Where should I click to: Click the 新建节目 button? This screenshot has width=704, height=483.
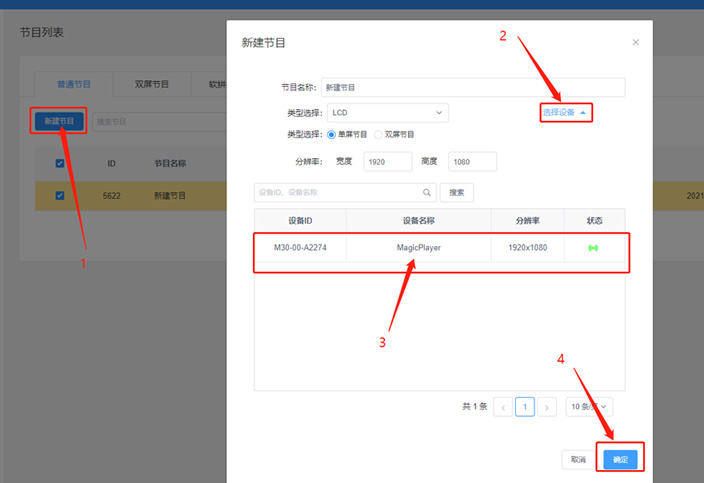(58, 121)
